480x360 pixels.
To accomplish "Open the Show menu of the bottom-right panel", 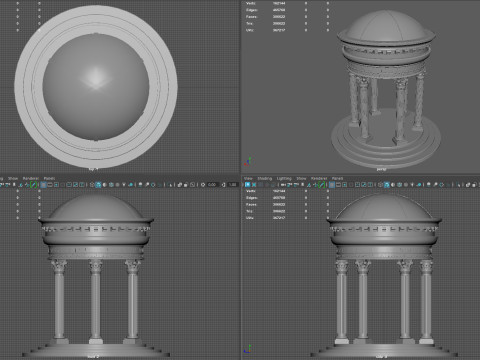I will (x=301, y=178).
